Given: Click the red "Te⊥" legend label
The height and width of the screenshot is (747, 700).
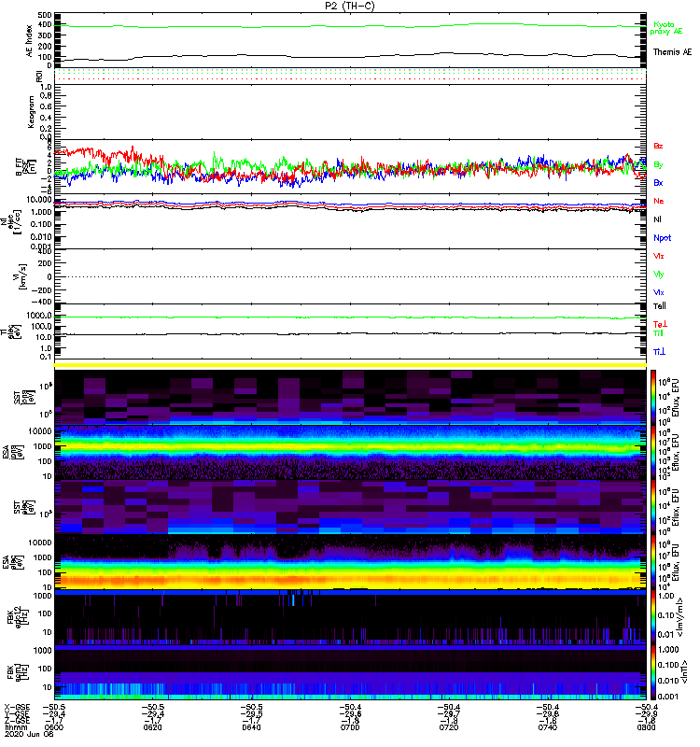Looking at the screenshot, I should [660, 324].
